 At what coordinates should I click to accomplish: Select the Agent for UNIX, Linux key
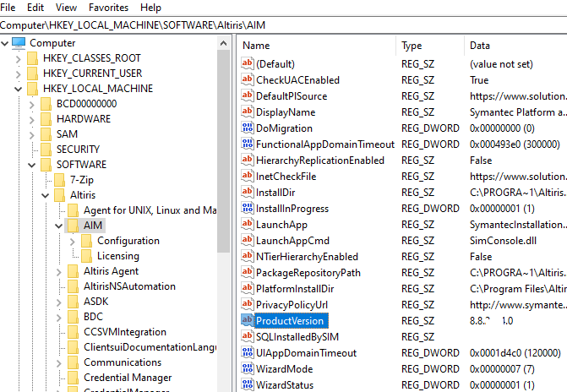coord(150,210)
